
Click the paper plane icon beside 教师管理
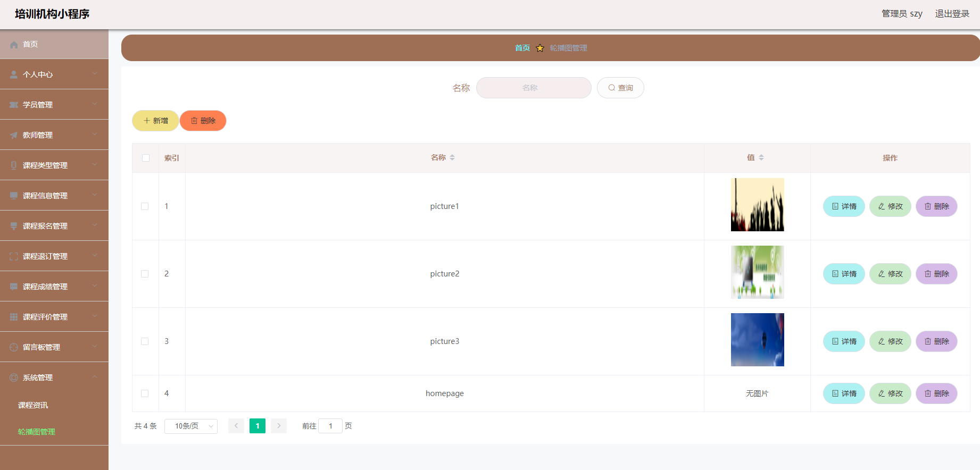click(x=14, y=136)
